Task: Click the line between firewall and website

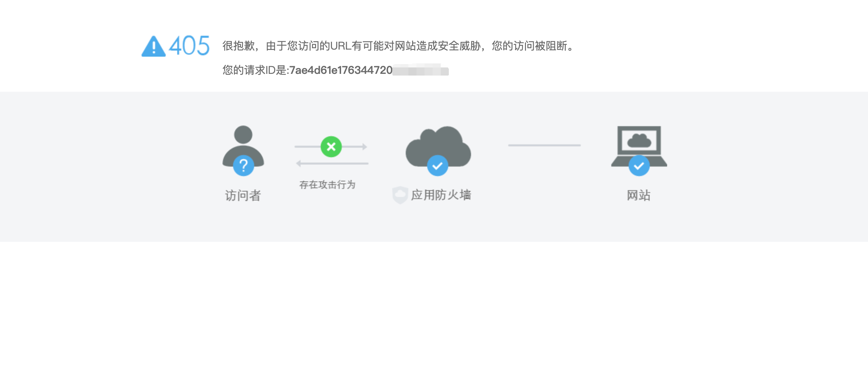Action: pos(544,145)
